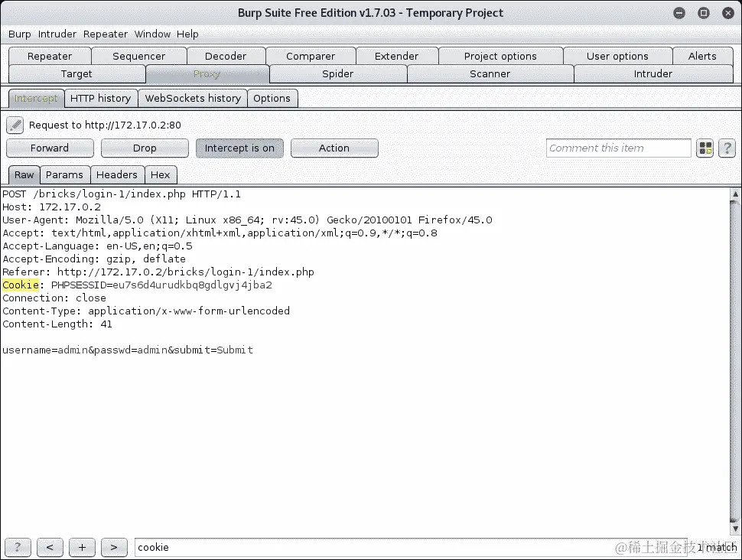The height and width of the screenshot is (560, 742).
Task: Click the 'Accept-Encoding: gzip, deflate' line
Action: pos(94,259)
